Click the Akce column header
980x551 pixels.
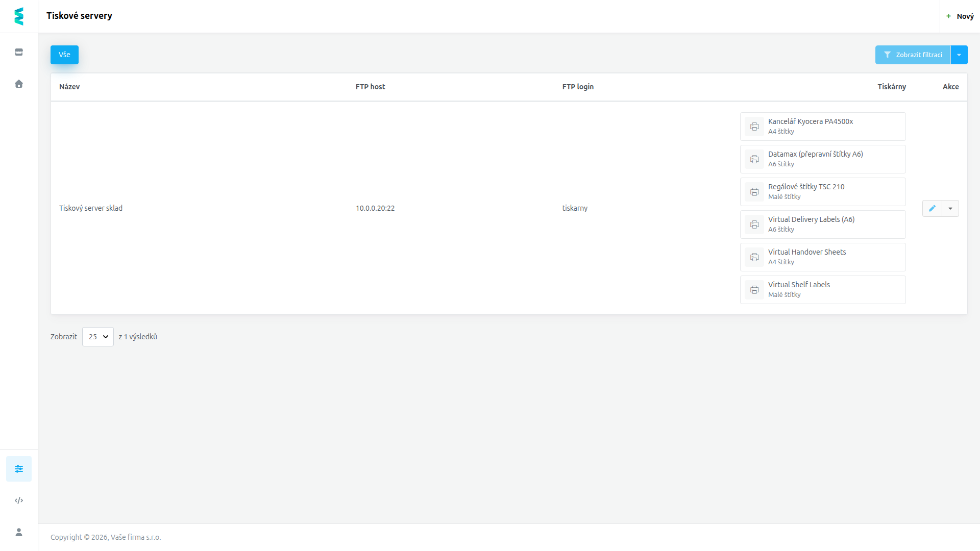click(950, 87)
